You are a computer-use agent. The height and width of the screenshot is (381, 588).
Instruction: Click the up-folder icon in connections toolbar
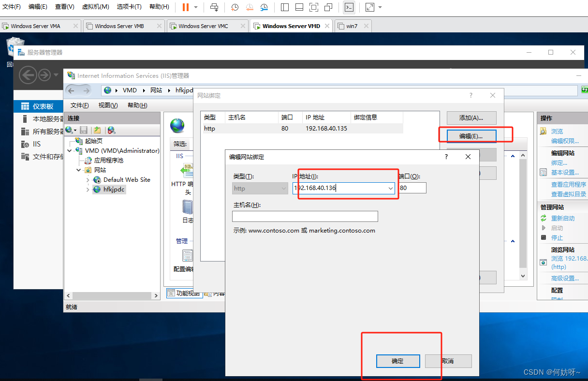point(97,130)
